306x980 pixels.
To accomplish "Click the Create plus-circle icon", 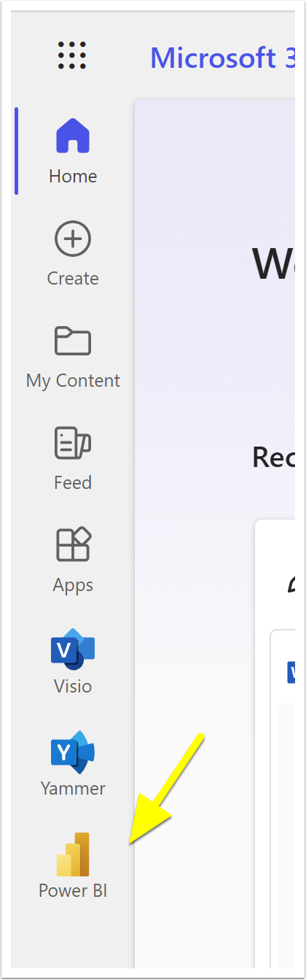I will coord(73,239).
